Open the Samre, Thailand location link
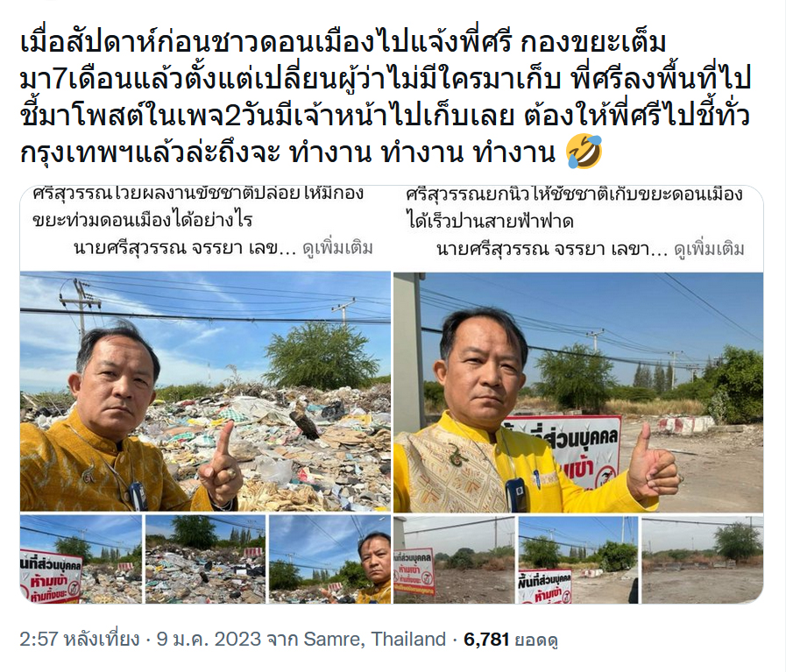The image size is (786, 672). click(x=374, y=640)
